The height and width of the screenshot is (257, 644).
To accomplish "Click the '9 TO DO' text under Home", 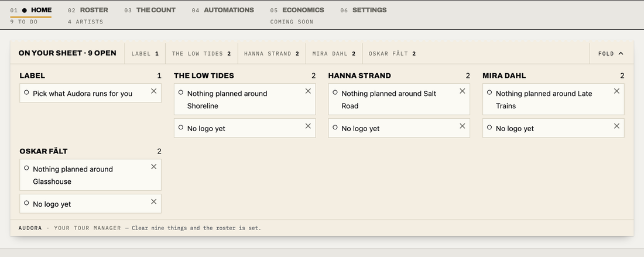I will 24,22.
